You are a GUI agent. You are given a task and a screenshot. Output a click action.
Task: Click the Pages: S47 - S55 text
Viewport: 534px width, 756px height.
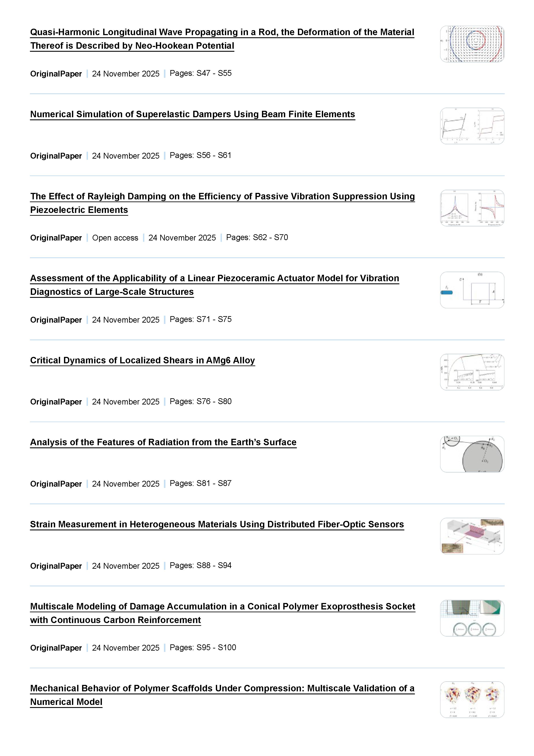[200, 73]
